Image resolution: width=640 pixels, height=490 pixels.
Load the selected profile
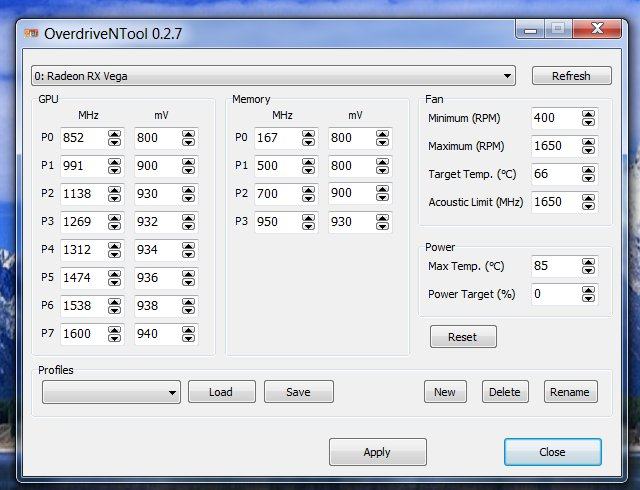pyautogui.click(x=222, y=392)
